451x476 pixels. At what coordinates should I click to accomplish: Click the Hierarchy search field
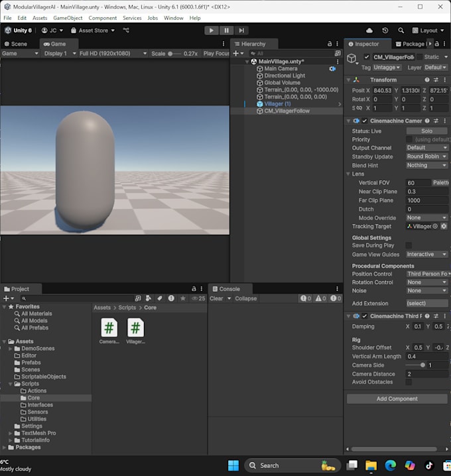point(290,54)
